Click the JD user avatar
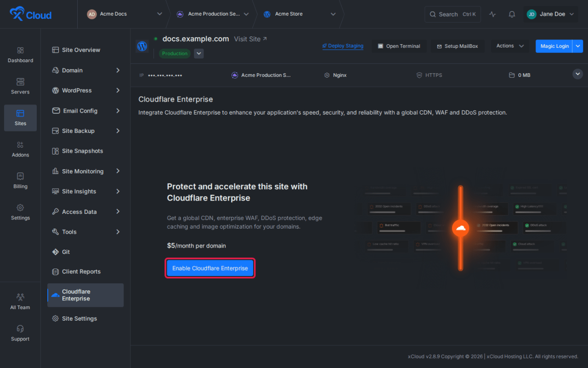Screen dimensions: 588x368 tap(531, 14)
